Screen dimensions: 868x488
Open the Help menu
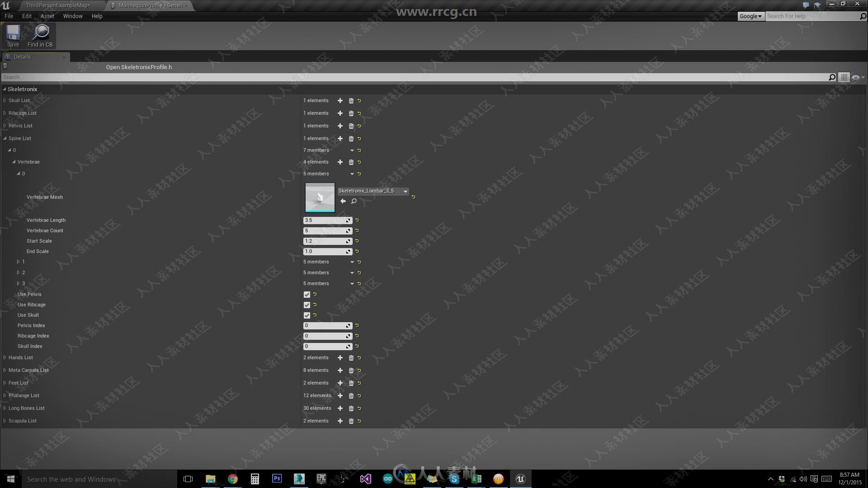coord(97,16)
